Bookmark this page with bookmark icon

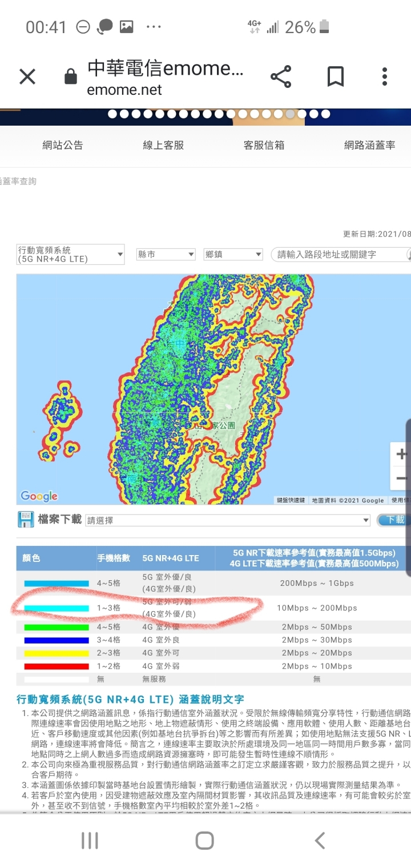pos(335,77)
